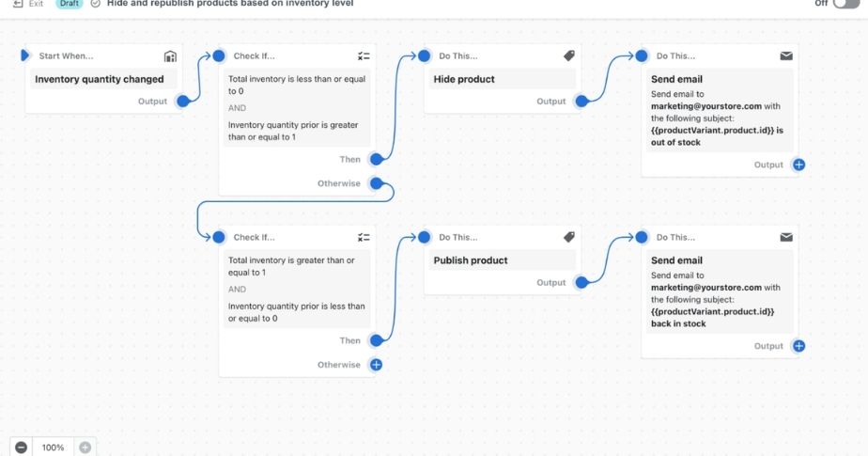The image size is (868, 456).
Task: Click the envelope icon on the out of stock email
Action: (786, 56)
